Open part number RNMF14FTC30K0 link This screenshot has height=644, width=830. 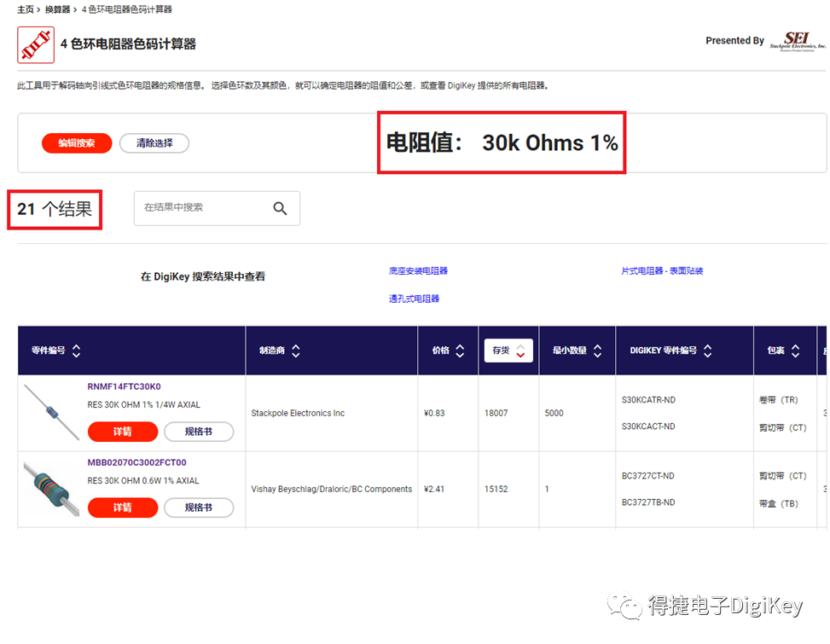point(124,386)
